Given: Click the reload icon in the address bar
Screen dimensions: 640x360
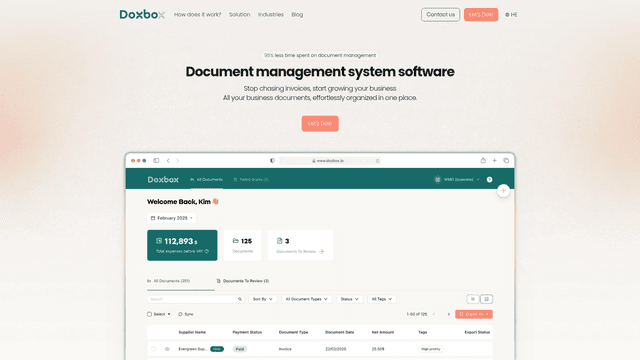Looking at the screenshot, I should tap(378, 161).
